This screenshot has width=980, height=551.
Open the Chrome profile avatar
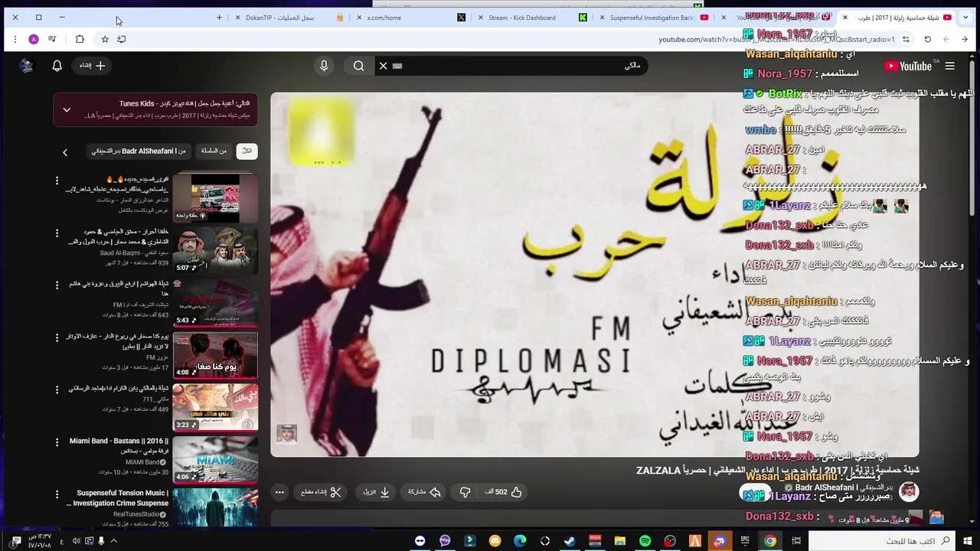[x=34, y=39]
